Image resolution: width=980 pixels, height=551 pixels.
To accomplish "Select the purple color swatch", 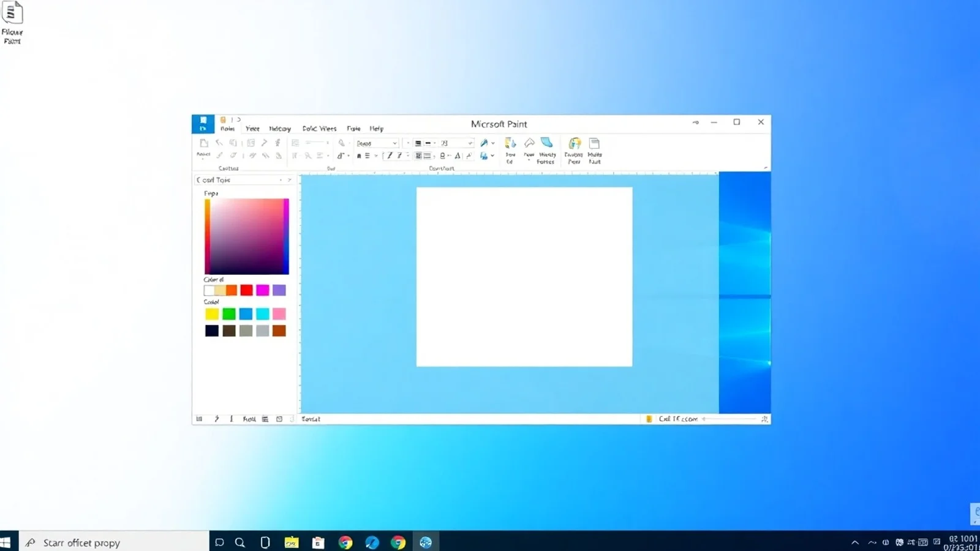I will [x=279, y=290].
